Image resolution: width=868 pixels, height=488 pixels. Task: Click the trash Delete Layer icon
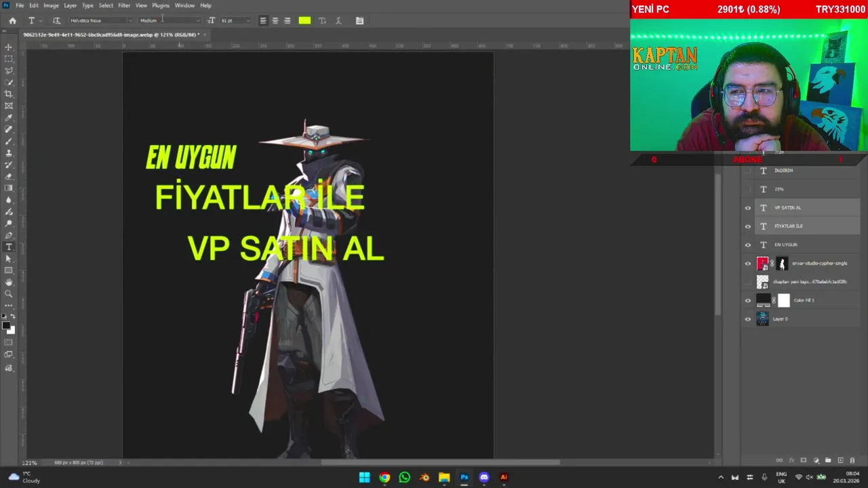(853, 460)
